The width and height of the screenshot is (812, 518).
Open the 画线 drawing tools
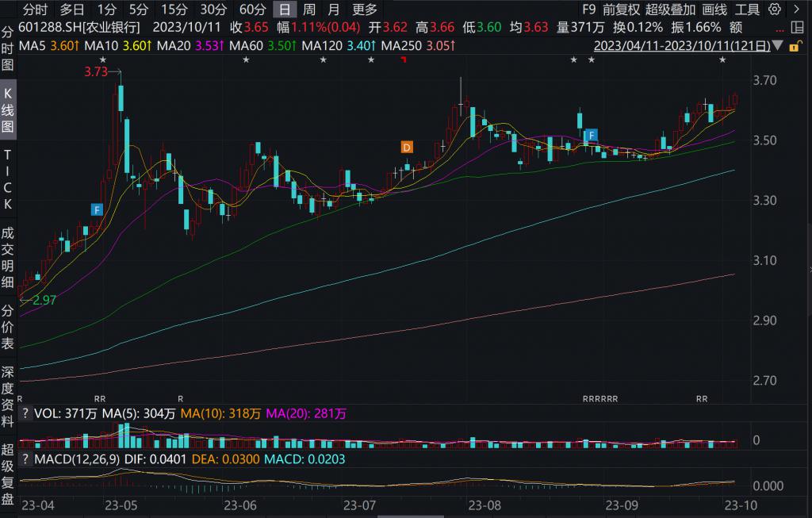pos(714,10)
